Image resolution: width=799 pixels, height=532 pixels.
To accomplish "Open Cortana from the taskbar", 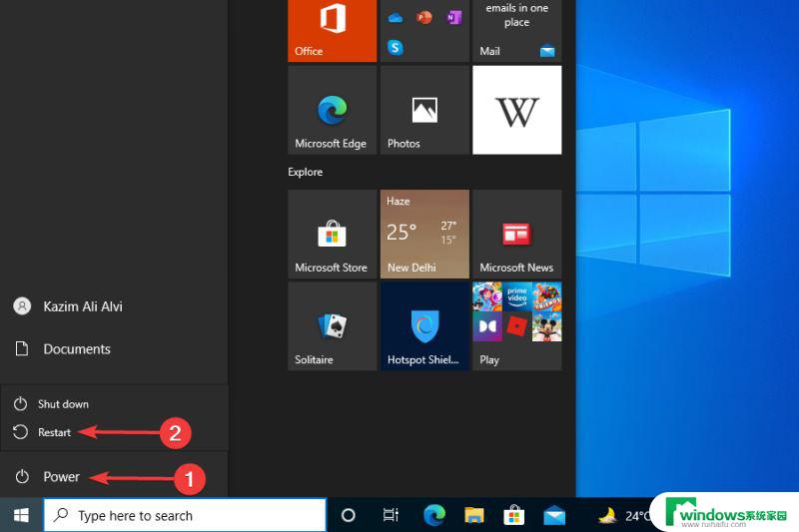I will pyautogui.click(x=349, y=515).
